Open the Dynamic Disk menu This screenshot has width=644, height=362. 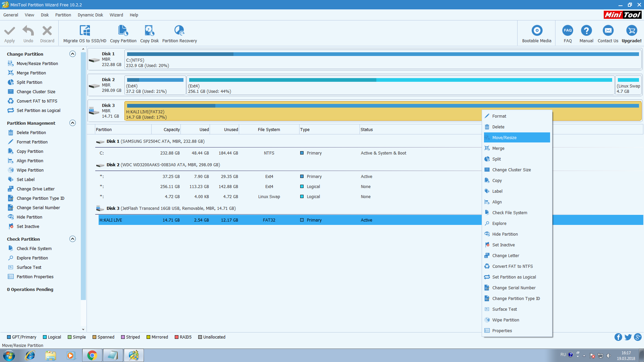coord(90,15)
